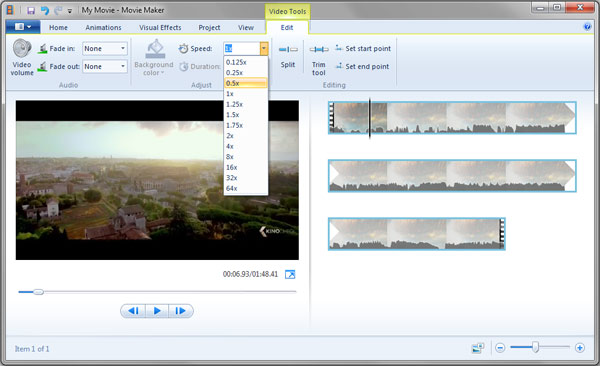Screen dimensions: 600x366
Task: Click the Speed stopwatch icon
Action: click(183, 48)
